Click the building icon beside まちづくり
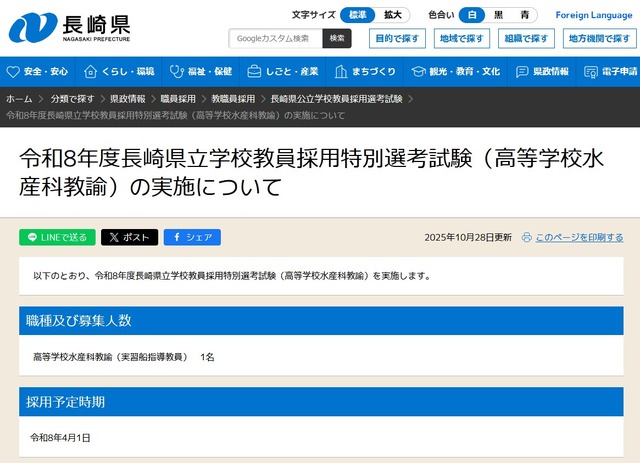This screenshot has width=640, height=463. click(341, 72)
